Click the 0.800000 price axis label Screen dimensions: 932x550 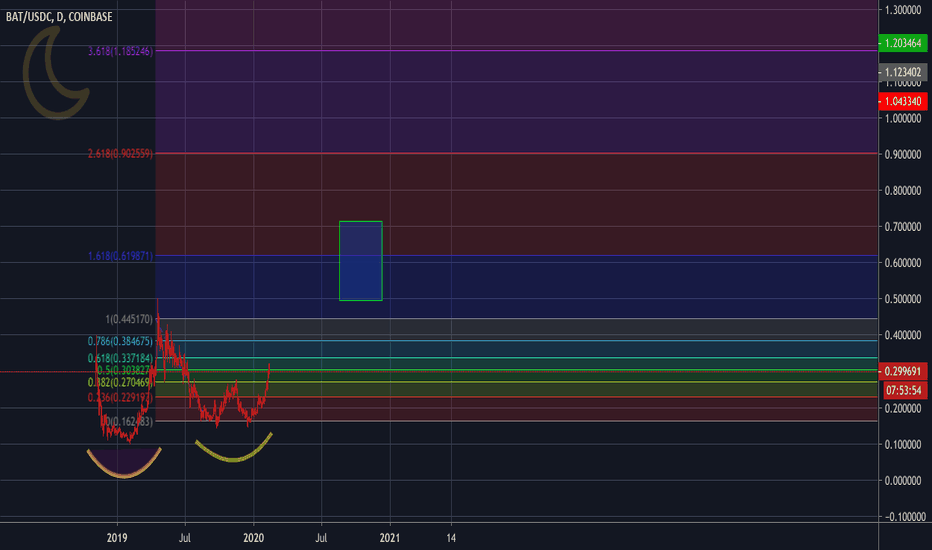(903, 191)
